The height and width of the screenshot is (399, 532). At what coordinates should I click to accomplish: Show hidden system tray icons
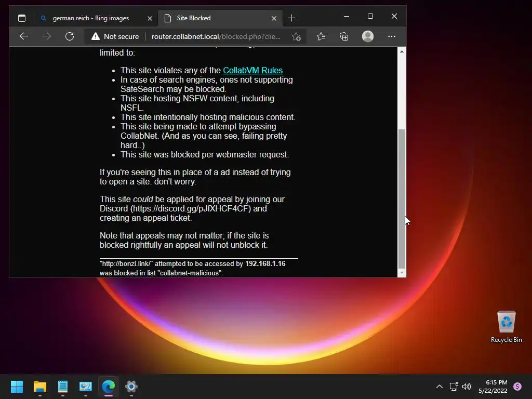point(440,387)
